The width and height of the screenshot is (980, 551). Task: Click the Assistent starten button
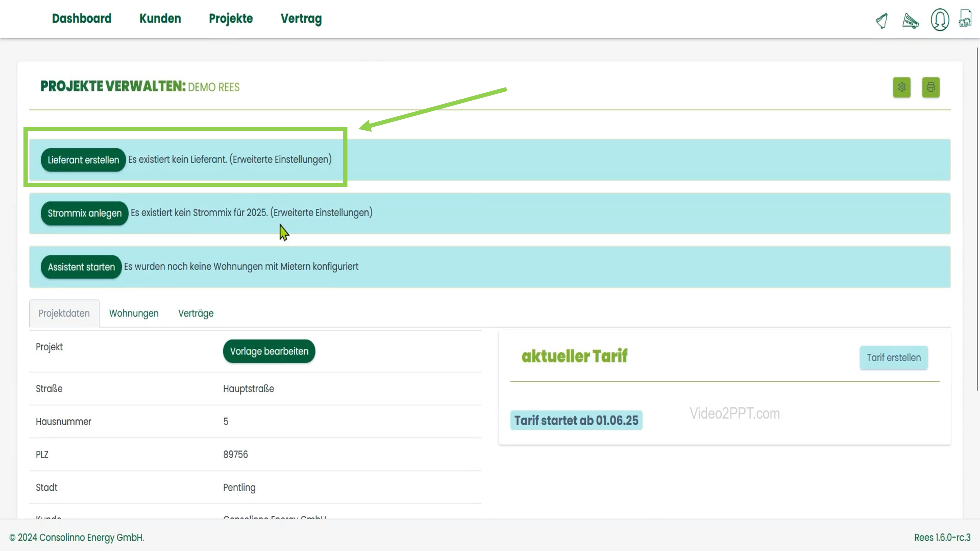(81, 267)
